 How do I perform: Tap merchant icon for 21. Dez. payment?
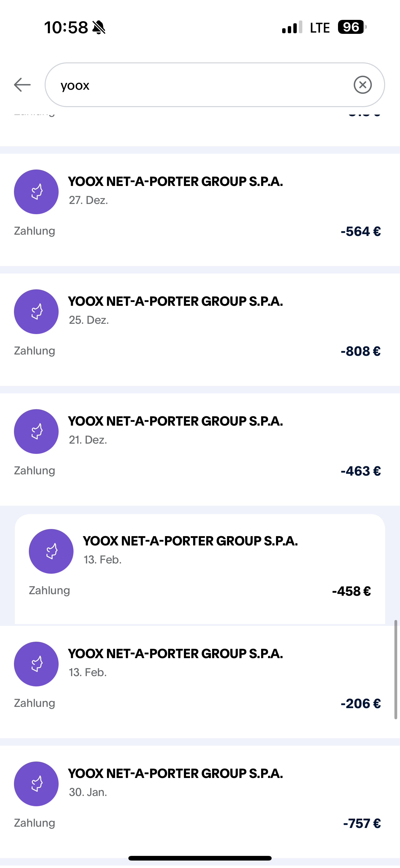point(36,431)
